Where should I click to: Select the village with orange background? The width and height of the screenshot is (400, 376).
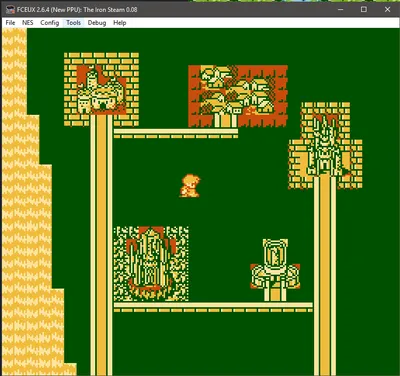pyautogui.click(x=238, y=96)
